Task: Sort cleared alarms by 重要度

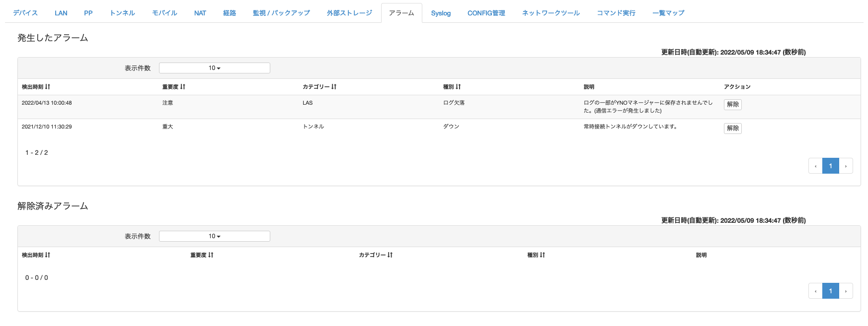Action: [x=202, y=255]
